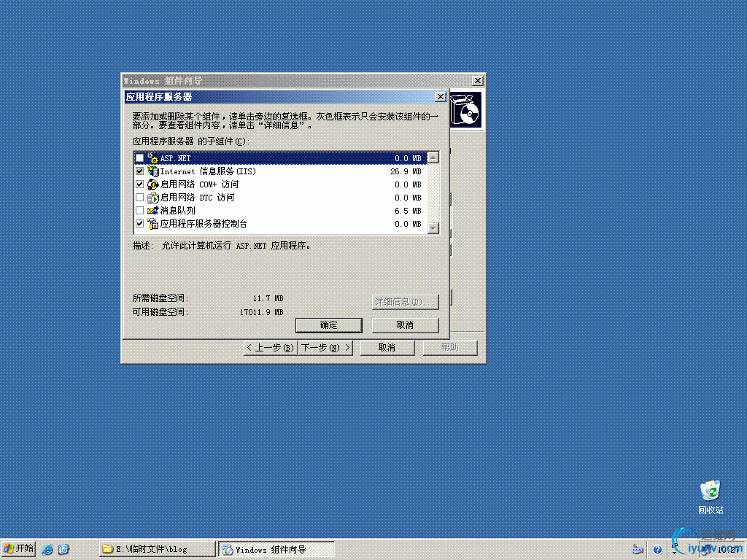The image size is (747, 560).
Task: Close the Windows 组件向导 window
Action: 477,80
